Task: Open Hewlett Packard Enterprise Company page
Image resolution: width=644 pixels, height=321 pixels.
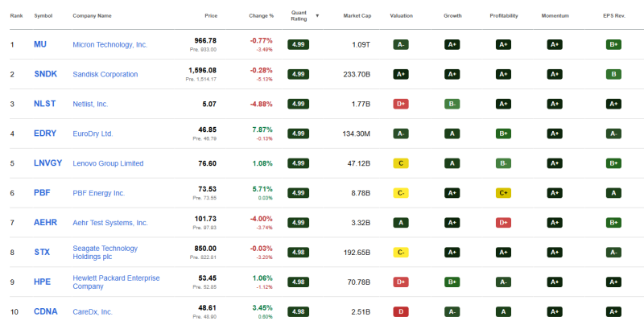Action: [116, 282]
